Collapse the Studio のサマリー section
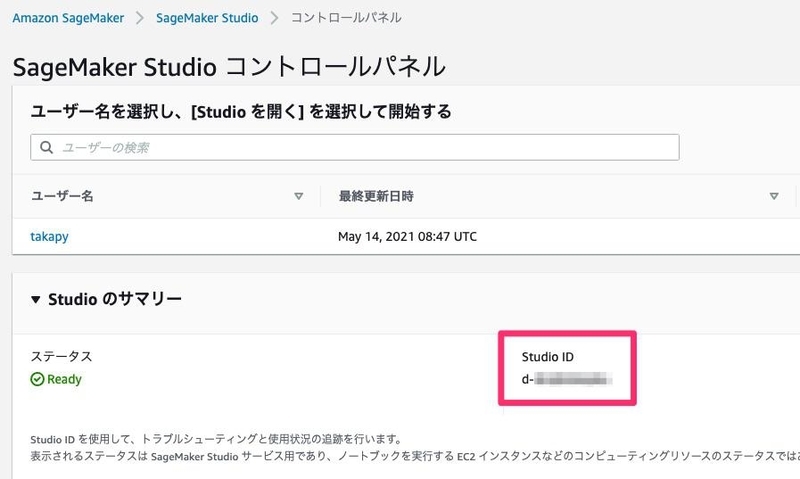The width and height of the screenshot is (800, 479). pyautogui.click(x=35, y=299)
